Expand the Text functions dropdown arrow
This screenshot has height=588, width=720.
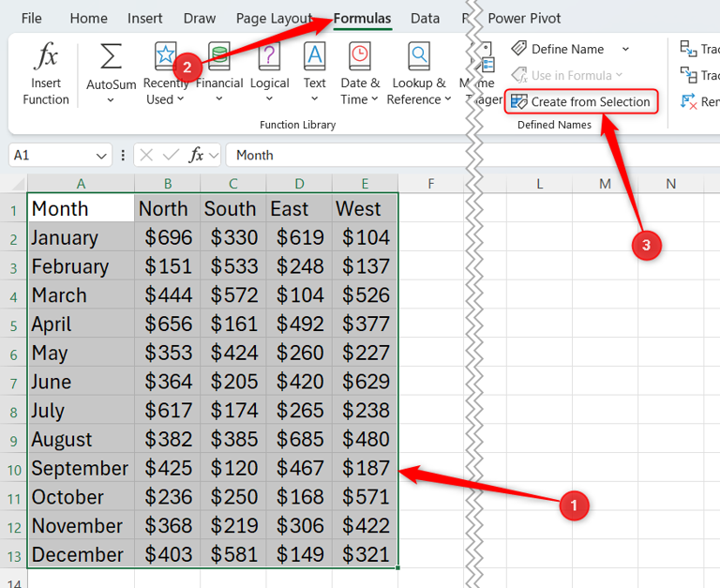tap(315, 98)
